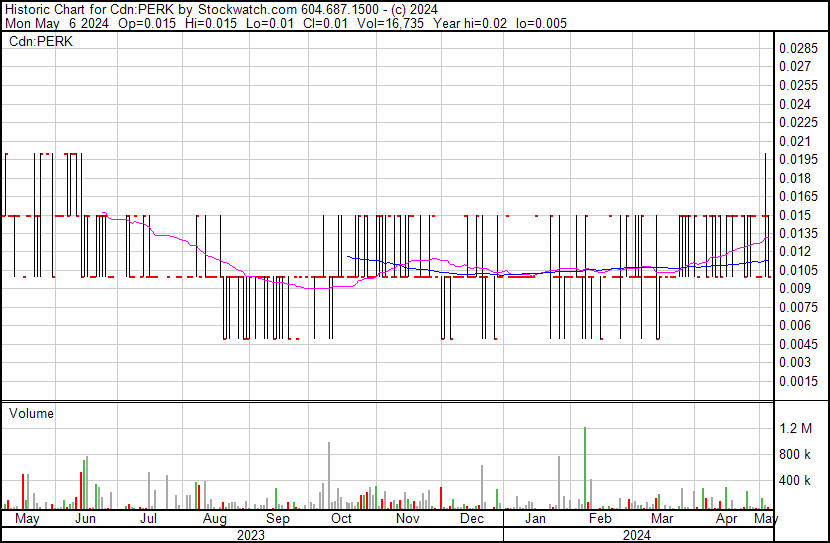Click the Cdn:PERK symbol label in chart
The width and height of the screenshot is (830, 543).
tap(39, 42)
